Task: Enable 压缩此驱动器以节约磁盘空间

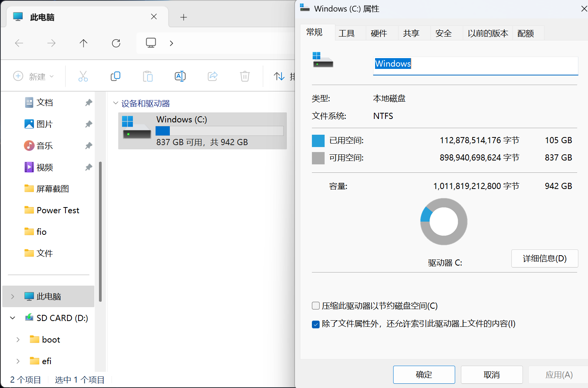Action: (315, 305)
